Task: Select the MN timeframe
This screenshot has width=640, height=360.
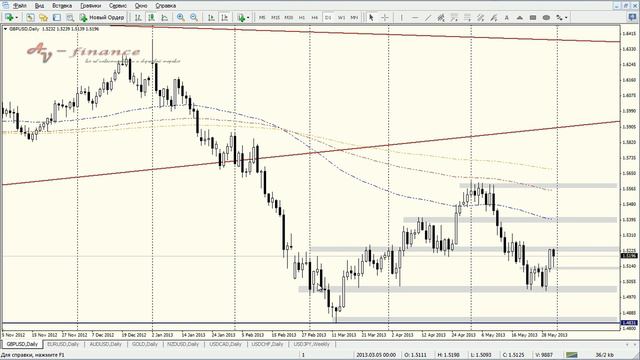Action: click(354, 18)
